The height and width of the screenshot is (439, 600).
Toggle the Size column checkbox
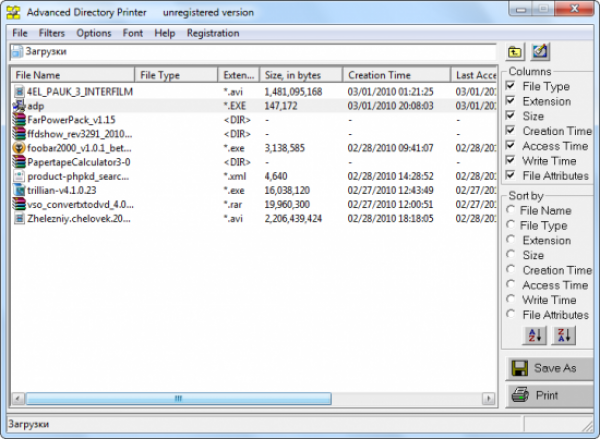point(511,116)
